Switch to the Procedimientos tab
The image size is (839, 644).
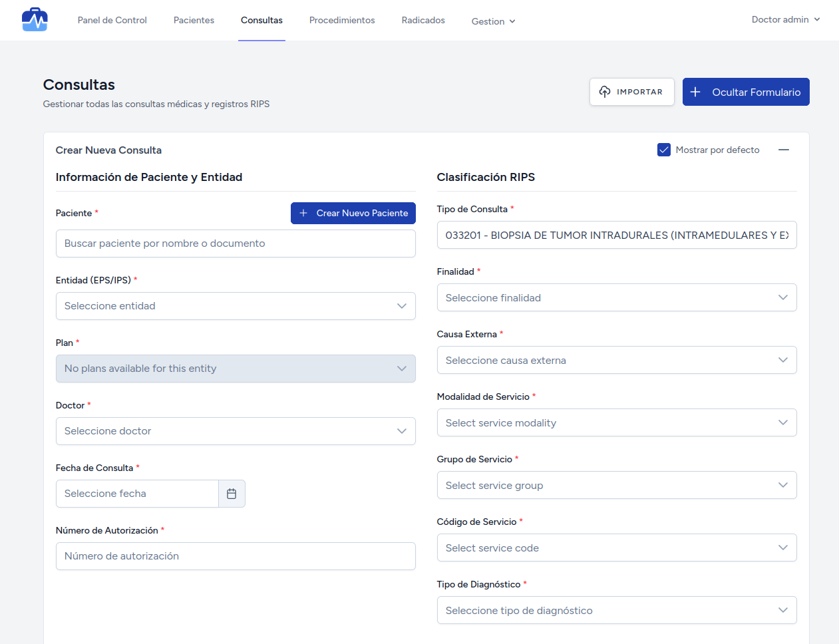coord(342,21)
